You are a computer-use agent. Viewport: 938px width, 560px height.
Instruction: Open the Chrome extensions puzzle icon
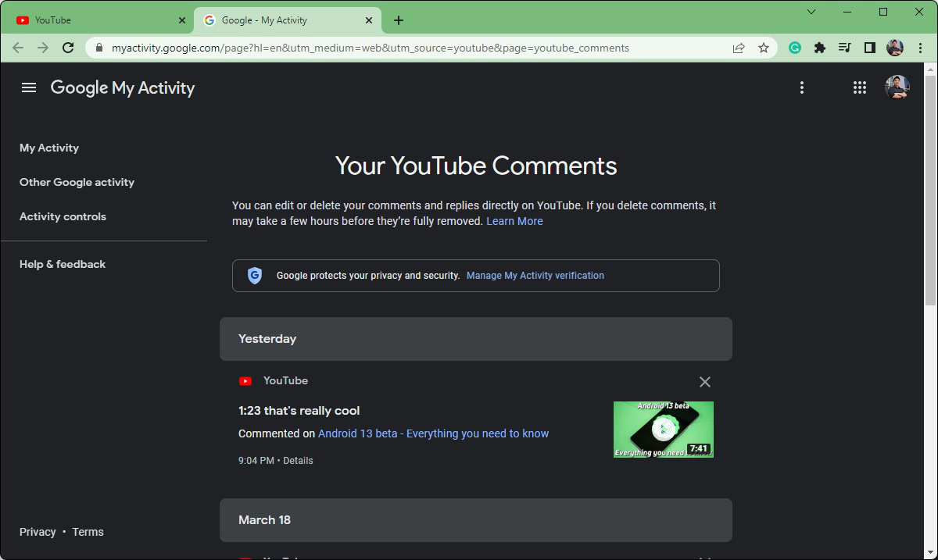tap(819, 48)
